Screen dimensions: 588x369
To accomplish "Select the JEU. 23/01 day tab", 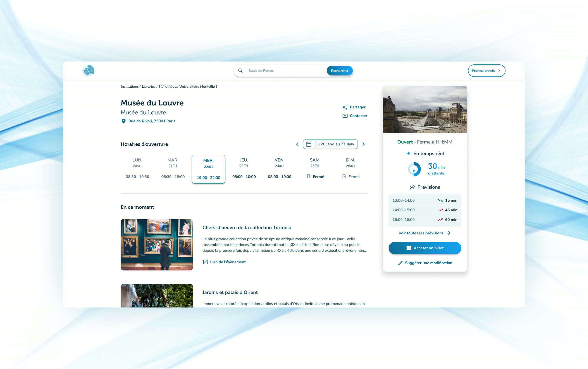I will point(244,169).
